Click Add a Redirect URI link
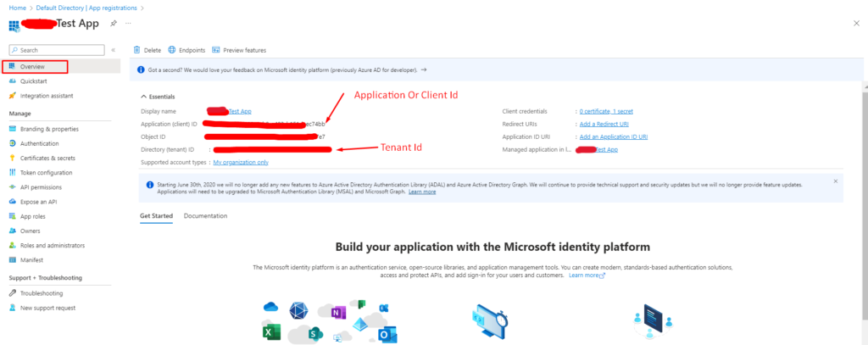Viewport: 868px width, 345px height. click(604, 124)
